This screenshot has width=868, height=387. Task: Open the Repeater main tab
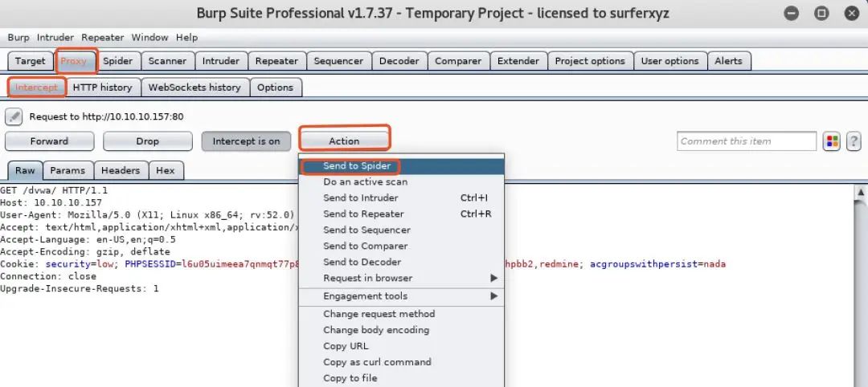(276, 61)
